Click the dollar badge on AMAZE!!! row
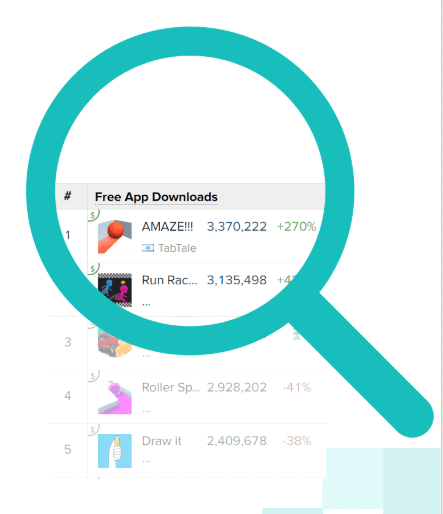 (x=94, y=215)
